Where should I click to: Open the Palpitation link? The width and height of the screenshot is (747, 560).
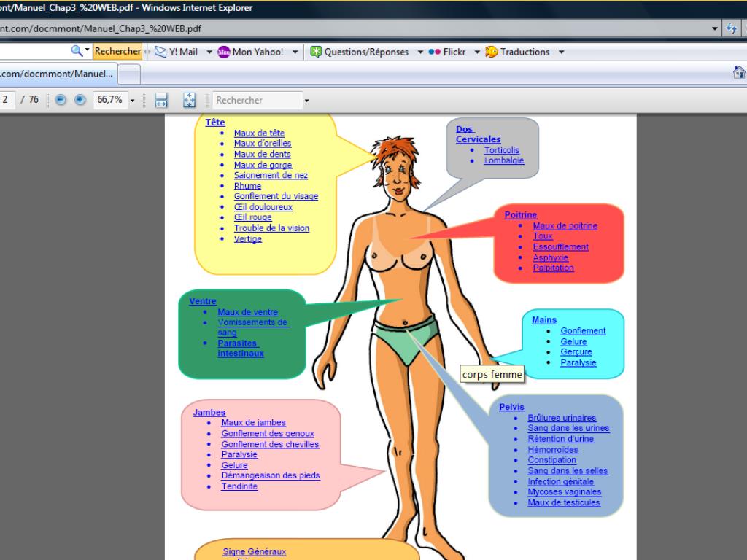point(553,268)
